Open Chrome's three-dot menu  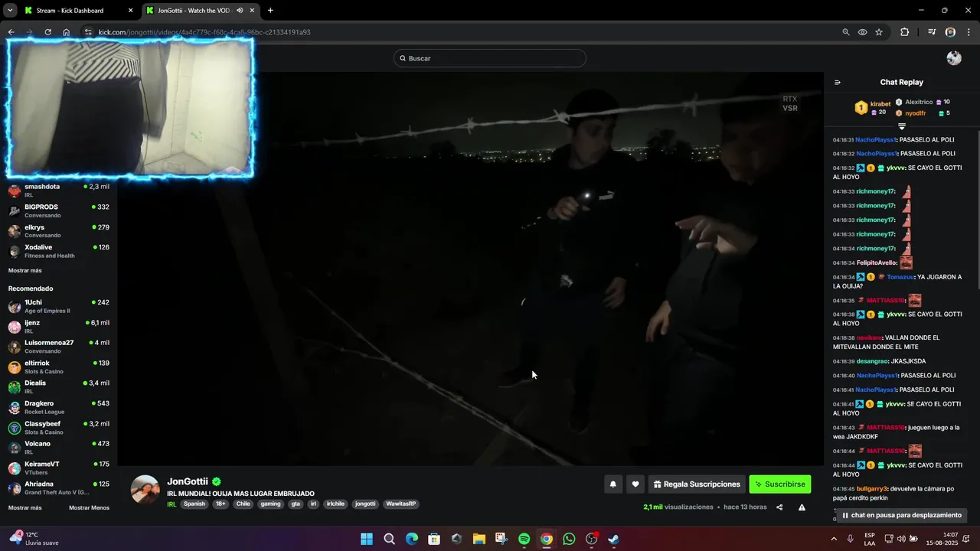pos(969,32)
